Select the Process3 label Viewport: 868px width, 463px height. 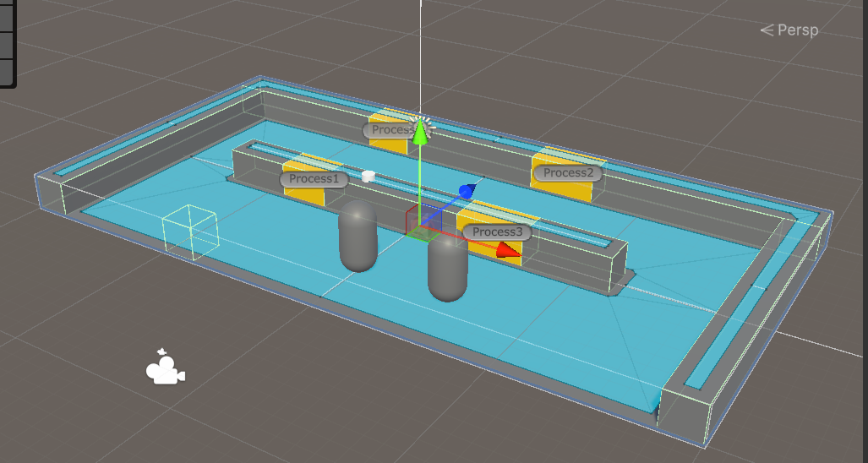point(497,231)
